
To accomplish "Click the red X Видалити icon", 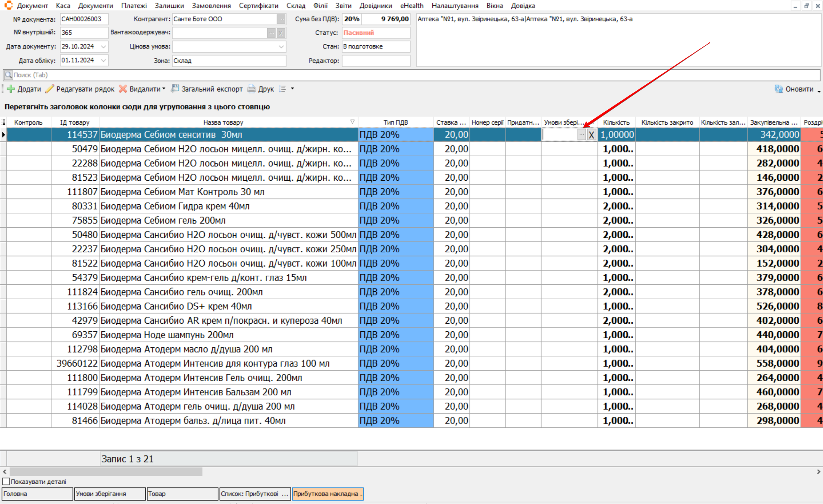I will [123, 89].
